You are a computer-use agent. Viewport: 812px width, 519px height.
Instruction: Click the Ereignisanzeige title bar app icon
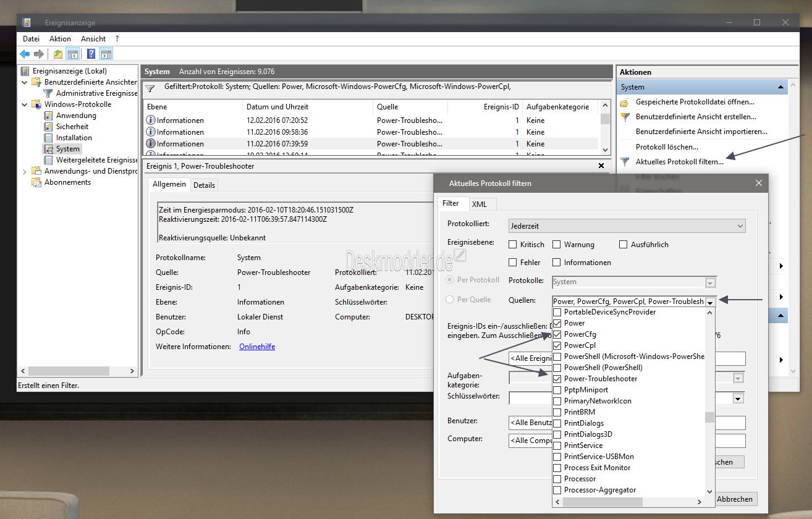pos(27,23)
